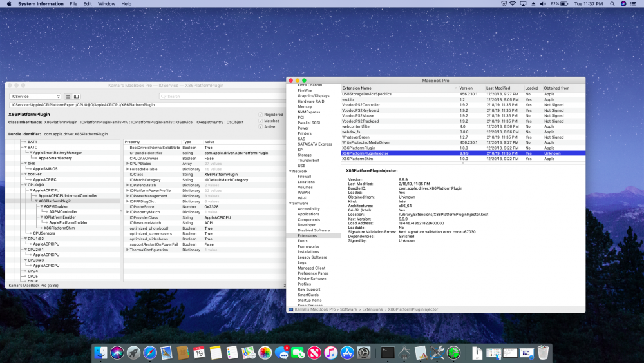Toggle the Registered checkbox

coord(260,115)
